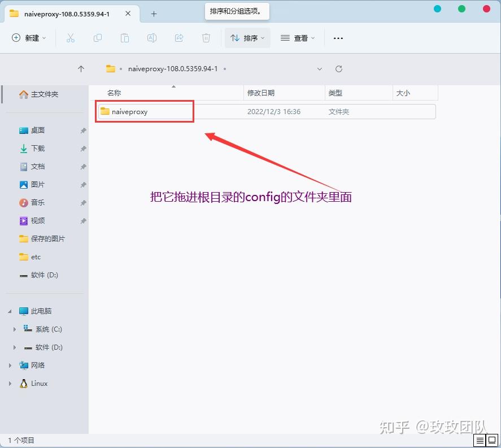Select 此电脑 This PC in tree
Screen dimensions: 501x448
coord(41,311)
